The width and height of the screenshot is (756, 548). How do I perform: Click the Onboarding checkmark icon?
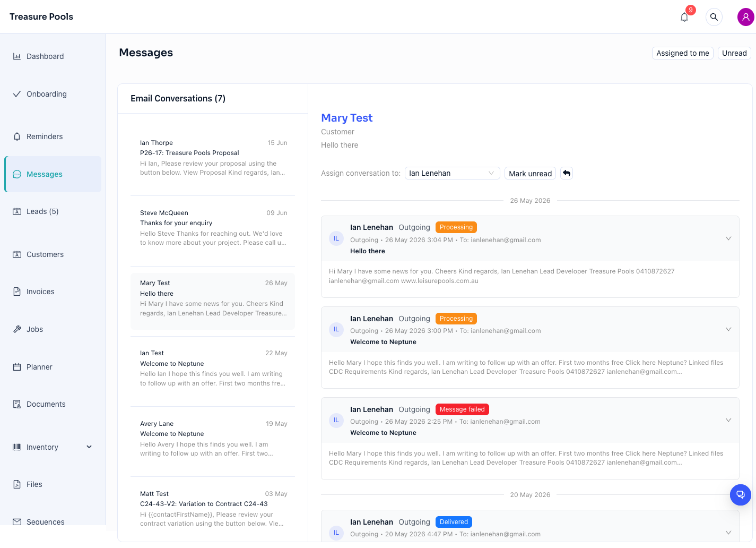click(17, 94)
